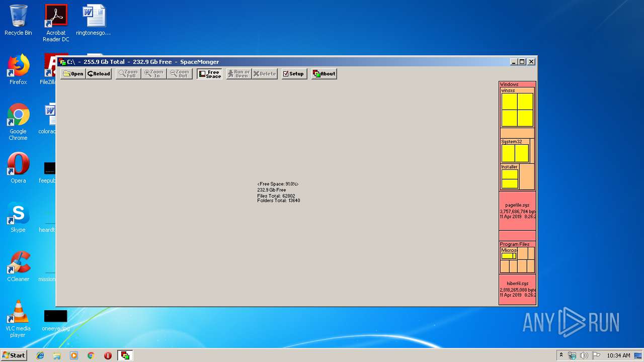Reload the drive scan

[99, 74]
